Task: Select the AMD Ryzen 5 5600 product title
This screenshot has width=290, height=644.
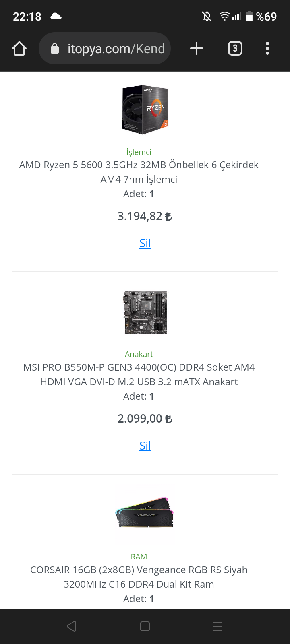Action: pos(139,172)
